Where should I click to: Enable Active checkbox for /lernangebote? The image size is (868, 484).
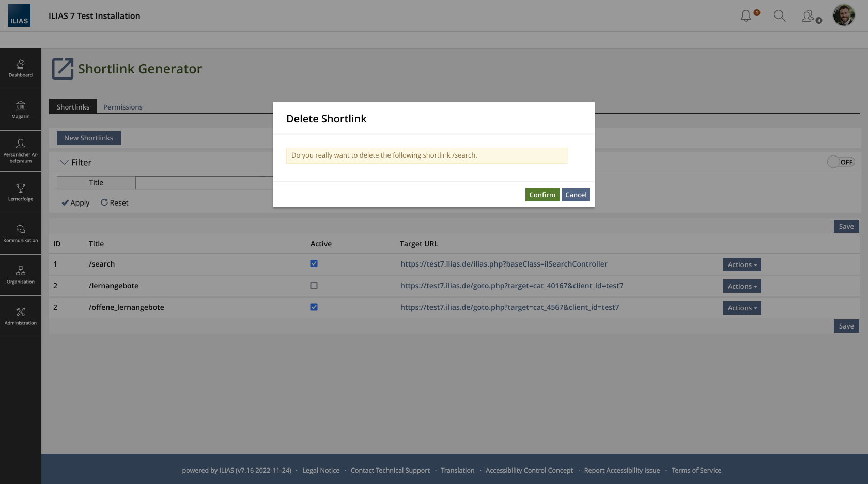314,286
